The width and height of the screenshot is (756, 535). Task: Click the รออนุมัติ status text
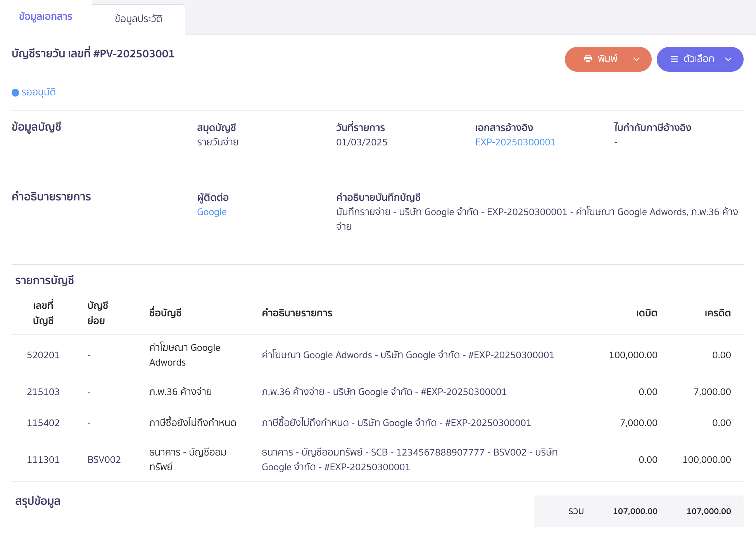[39, 92]
